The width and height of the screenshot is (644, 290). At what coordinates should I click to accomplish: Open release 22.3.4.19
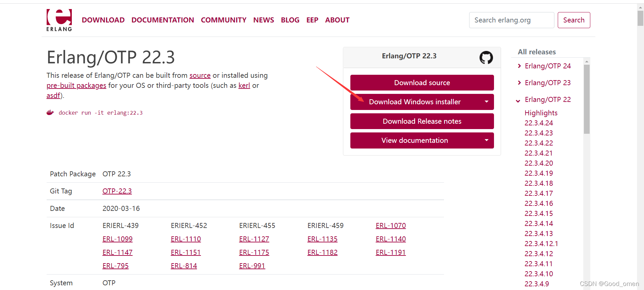pos(539,173)
